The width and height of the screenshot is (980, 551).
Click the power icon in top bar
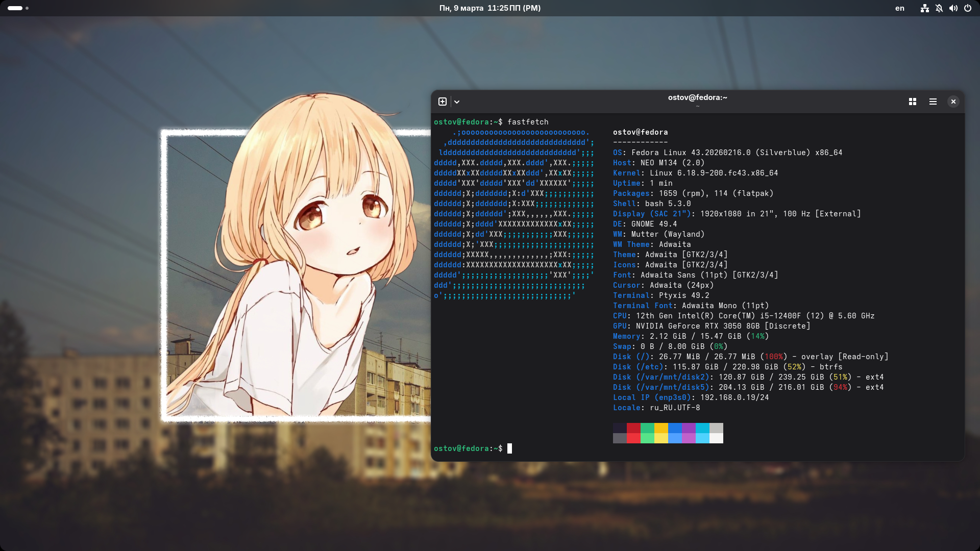(968, 8)
